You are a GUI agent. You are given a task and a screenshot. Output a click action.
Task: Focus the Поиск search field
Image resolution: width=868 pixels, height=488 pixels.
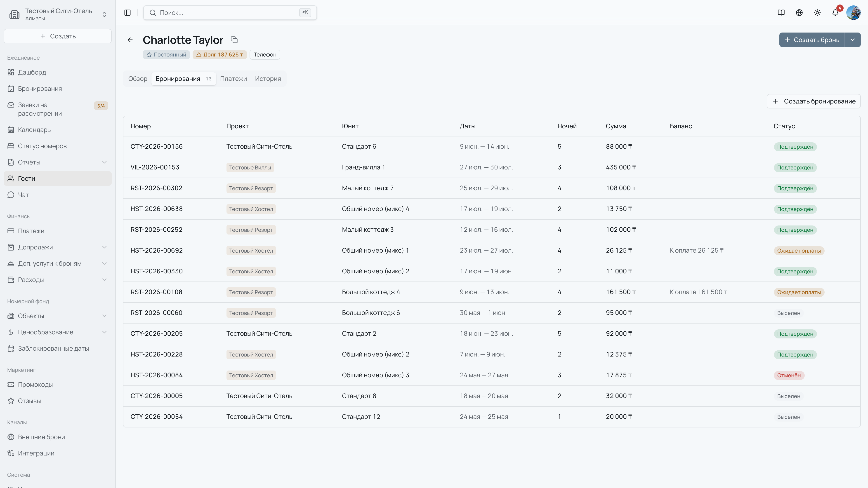(230, 12)
